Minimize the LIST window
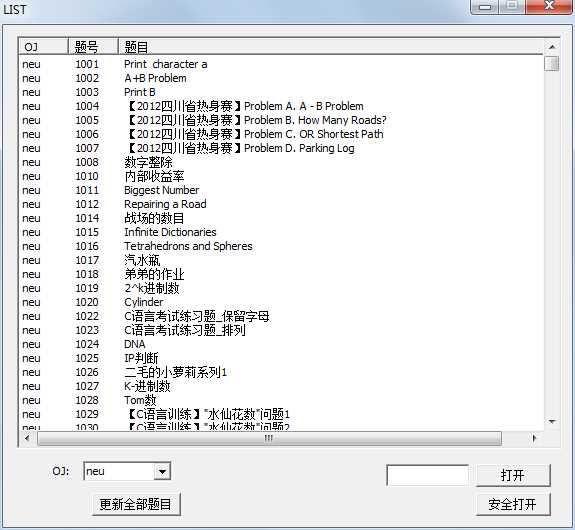 click(x=485, y=7)
